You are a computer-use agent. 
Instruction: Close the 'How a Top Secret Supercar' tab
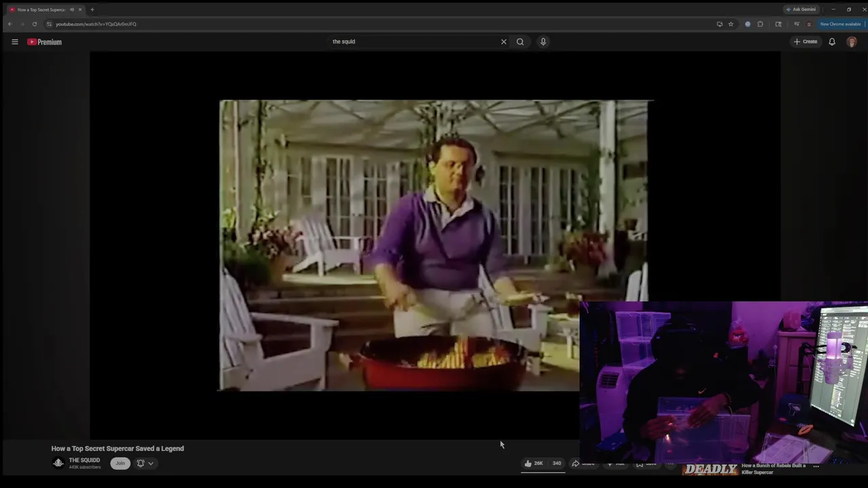(x=80, y=9)
